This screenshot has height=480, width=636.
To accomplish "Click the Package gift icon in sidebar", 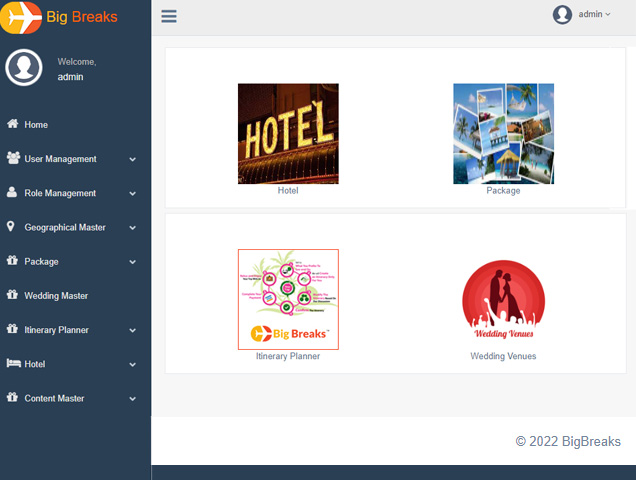I will (x=12, y=260).
